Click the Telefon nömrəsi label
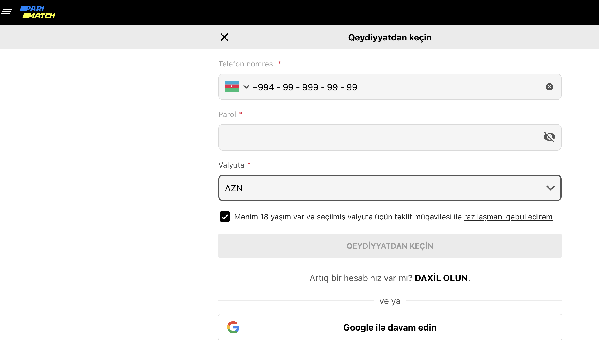Image resolution: width=599 pixels, height=364 pixels. point(246,64)
